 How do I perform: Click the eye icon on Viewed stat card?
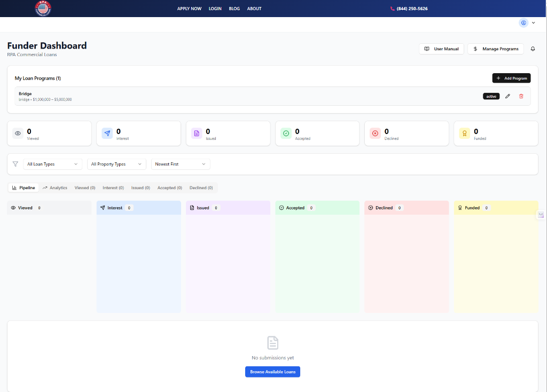pyautogui.click(x=18, y=133)
